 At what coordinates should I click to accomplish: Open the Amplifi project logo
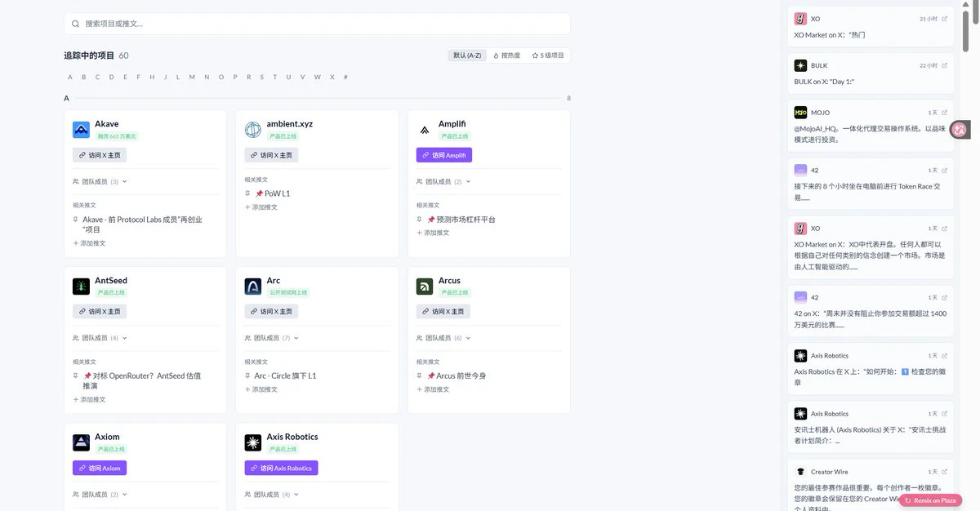(x=425, y=130)
